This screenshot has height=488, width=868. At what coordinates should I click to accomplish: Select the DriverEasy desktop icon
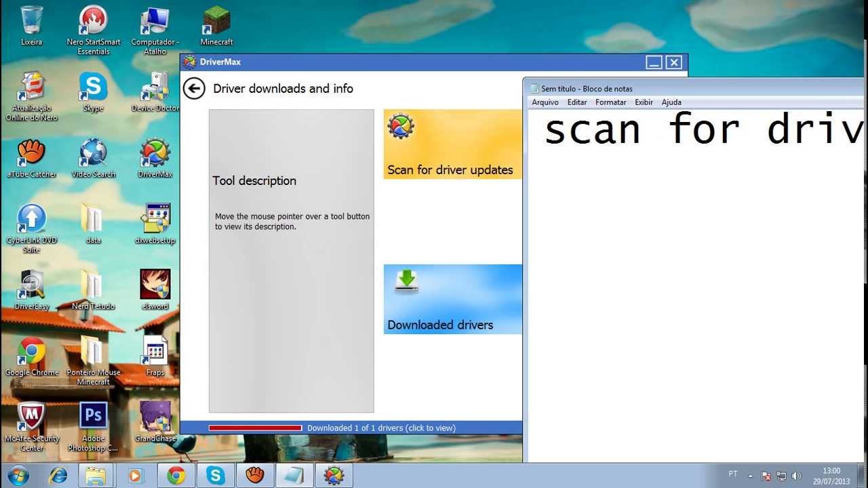tap(31, 290)
